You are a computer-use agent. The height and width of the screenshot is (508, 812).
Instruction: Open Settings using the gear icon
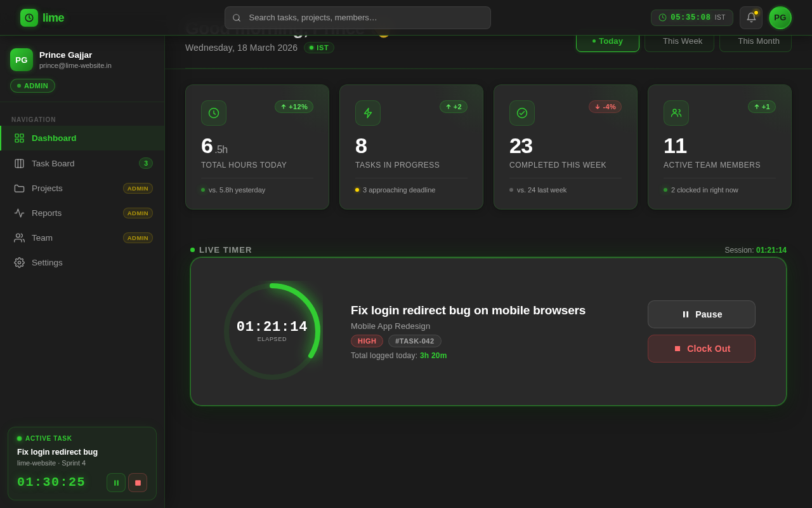pos(19,262)
